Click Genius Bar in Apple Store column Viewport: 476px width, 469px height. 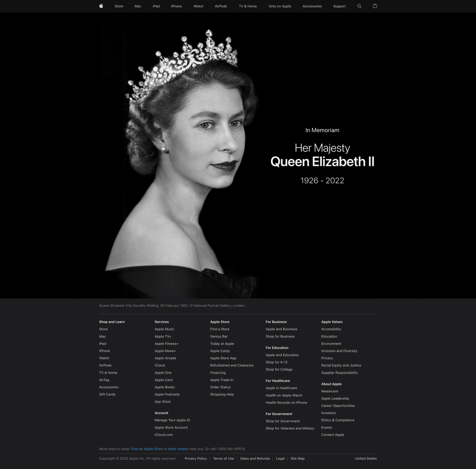tap(219, 337)
